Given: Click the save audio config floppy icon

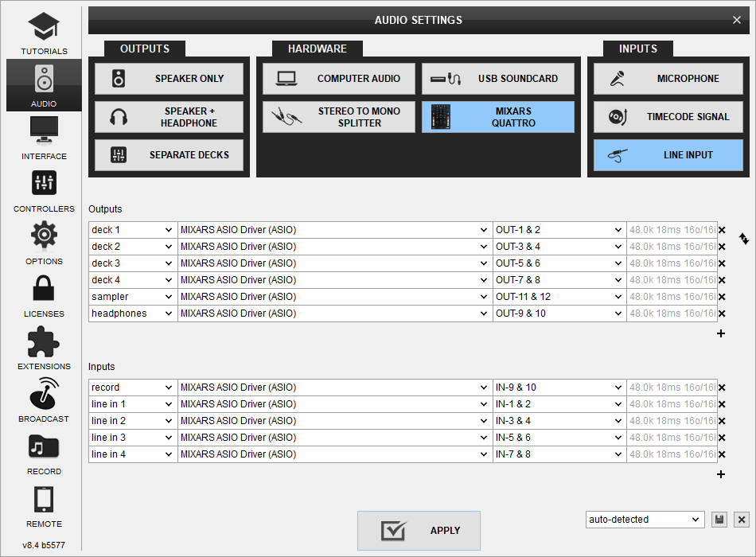Looking at the screenshot, I should click(x=719, y=520).
